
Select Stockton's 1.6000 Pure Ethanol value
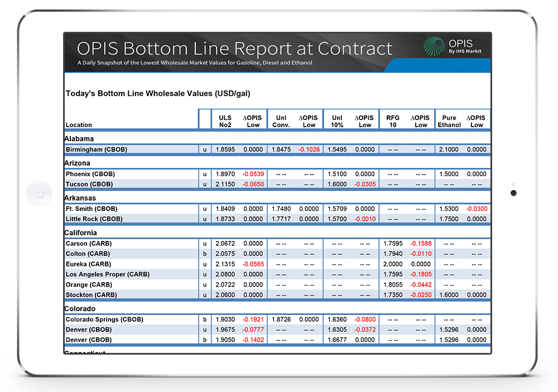pos(449,295)
